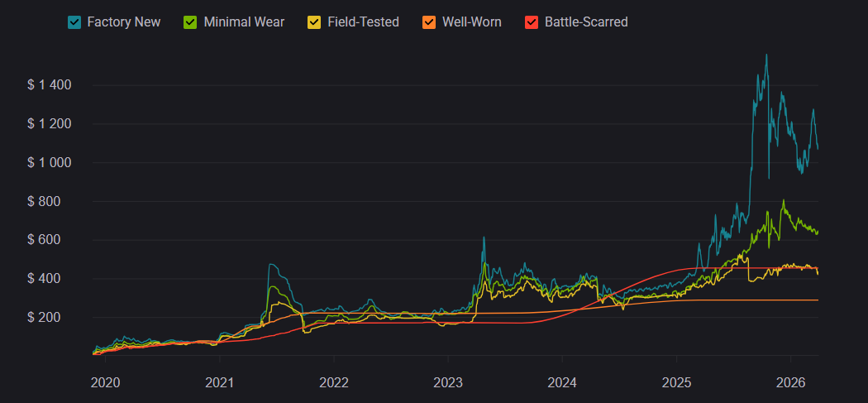
Task: Click the Factory New spike in mid-2021
Action: tap(271, 265)
